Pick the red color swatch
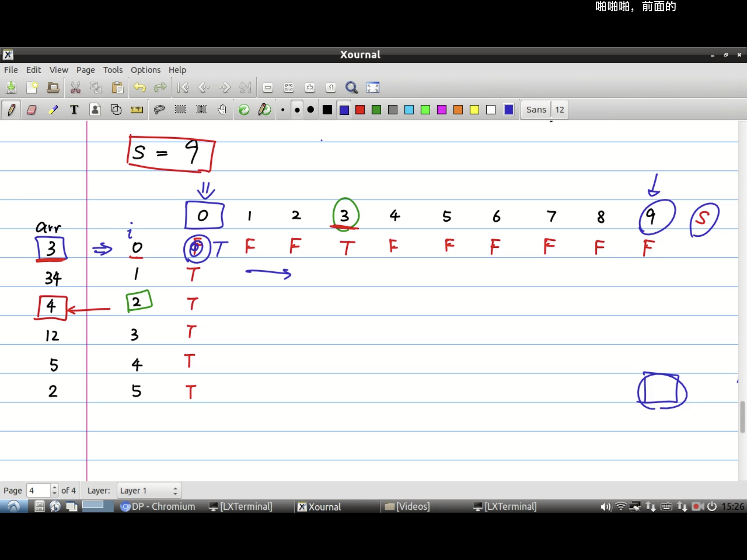 click(x=360, y=110)
